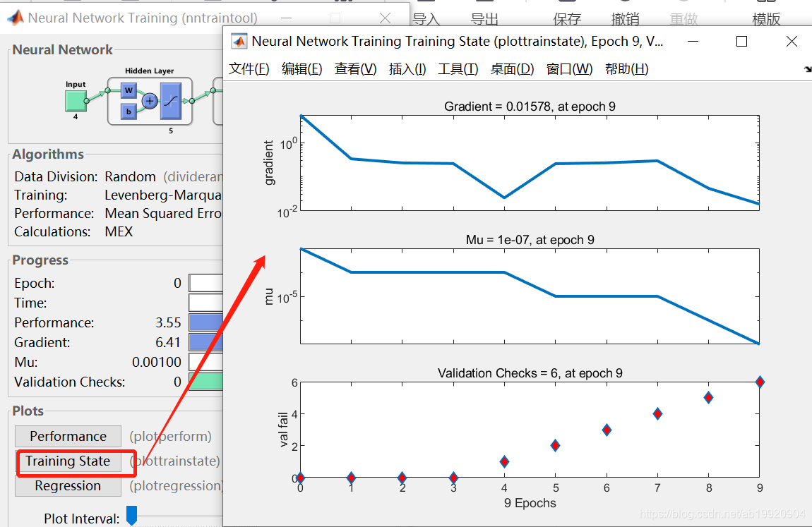Click the 'val fail' y-axis label
The width and height of the screenshot is (812, 527).
tap(282, 430)
